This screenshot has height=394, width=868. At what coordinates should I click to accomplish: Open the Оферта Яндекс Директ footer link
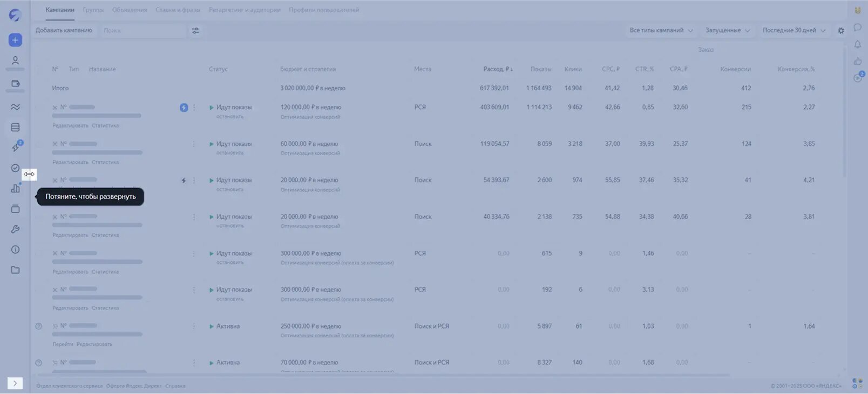coord(134,386)
